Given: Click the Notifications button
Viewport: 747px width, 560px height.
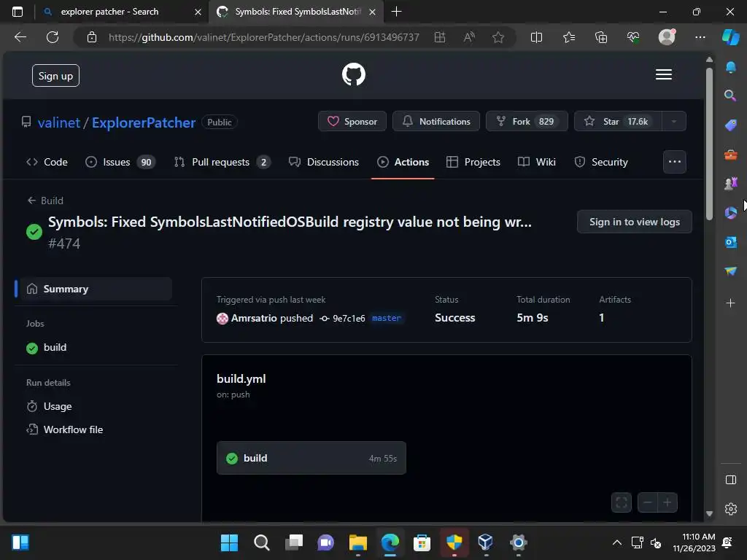Looking at the screenshot, I should (x=436, y=122).
